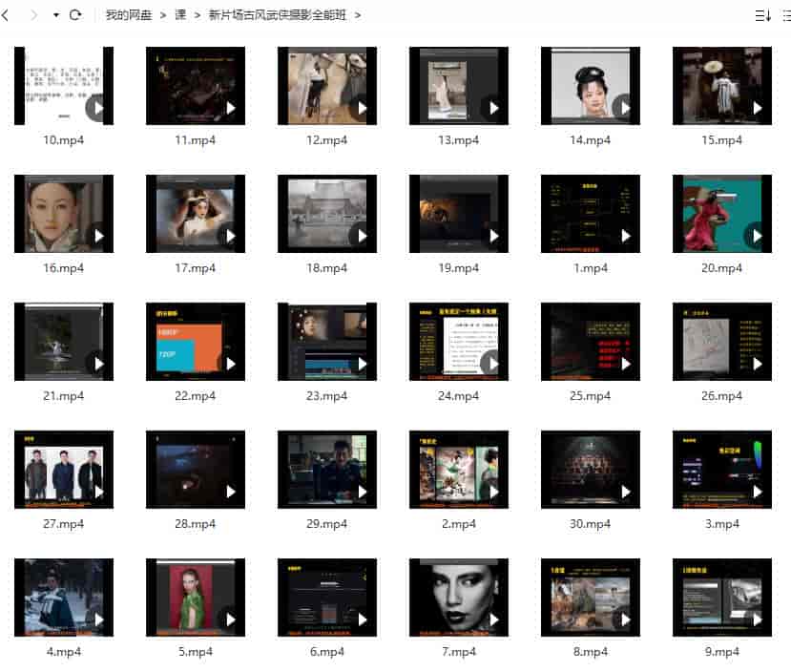Click the 5.mp4 thumbnail with red background

tap(195, 598)
